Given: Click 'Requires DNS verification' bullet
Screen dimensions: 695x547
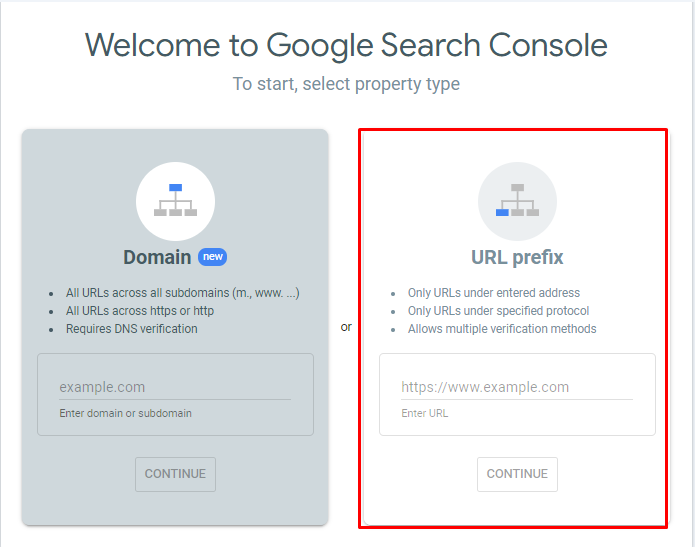Looking at the screenshot, I should (132, 329).
